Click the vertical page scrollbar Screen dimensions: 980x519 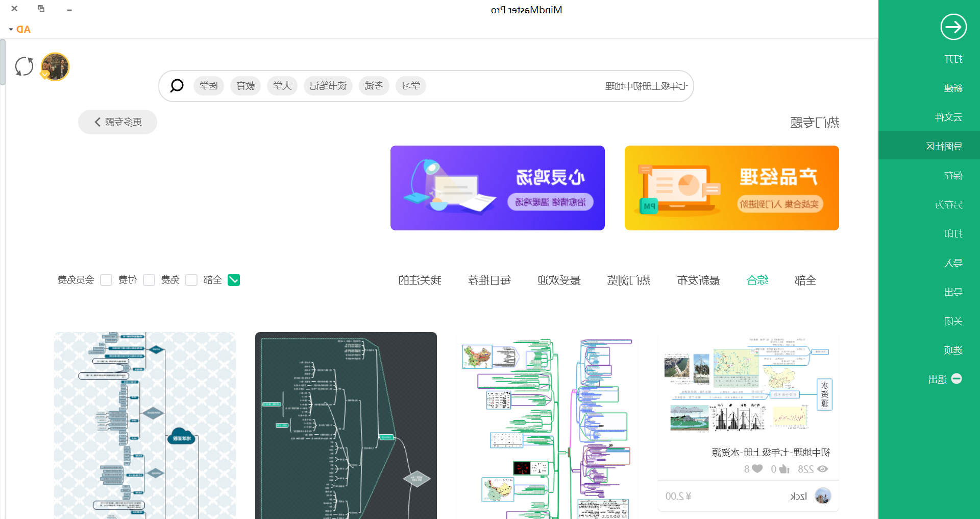coord(3,61)
